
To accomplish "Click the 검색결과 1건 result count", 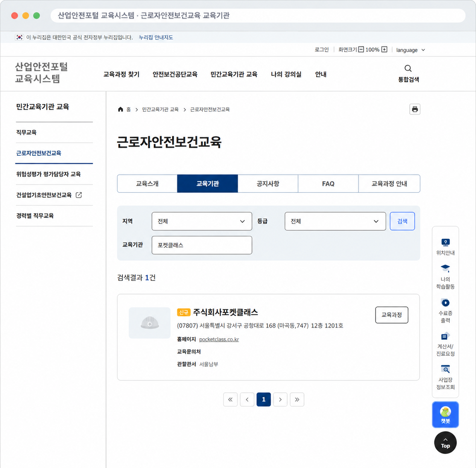I will pyautogui.click(x=136, y=278).
